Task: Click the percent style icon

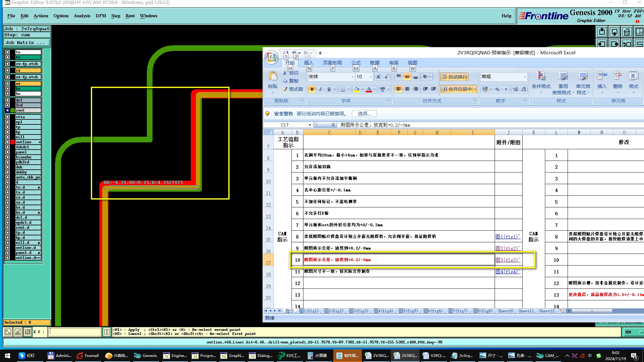Action: tap(497, 89)
